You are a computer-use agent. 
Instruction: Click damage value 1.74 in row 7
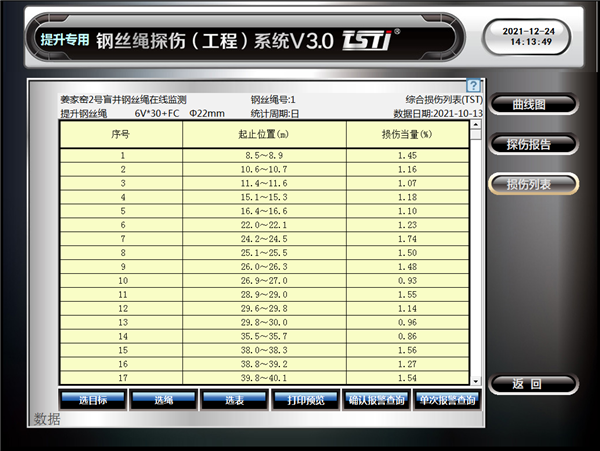tap(408, 239)
